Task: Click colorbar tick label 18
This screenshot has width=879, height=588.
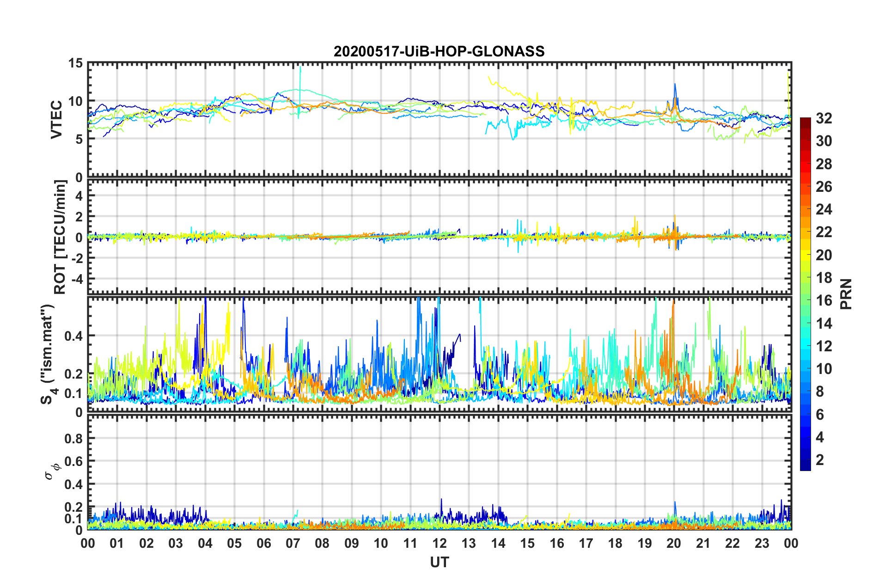Action: pos(824,278)
